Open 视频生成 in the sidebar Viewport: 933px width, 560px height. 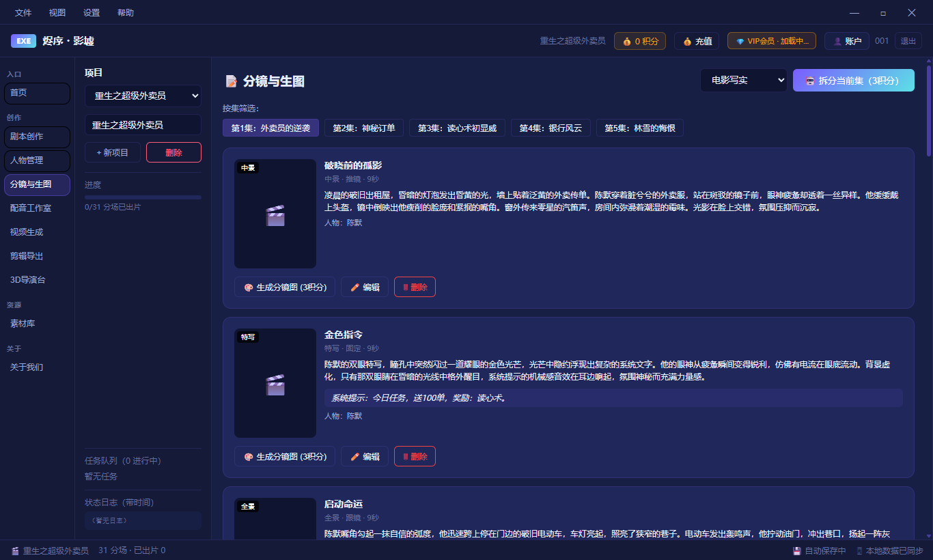pos(37,232)
